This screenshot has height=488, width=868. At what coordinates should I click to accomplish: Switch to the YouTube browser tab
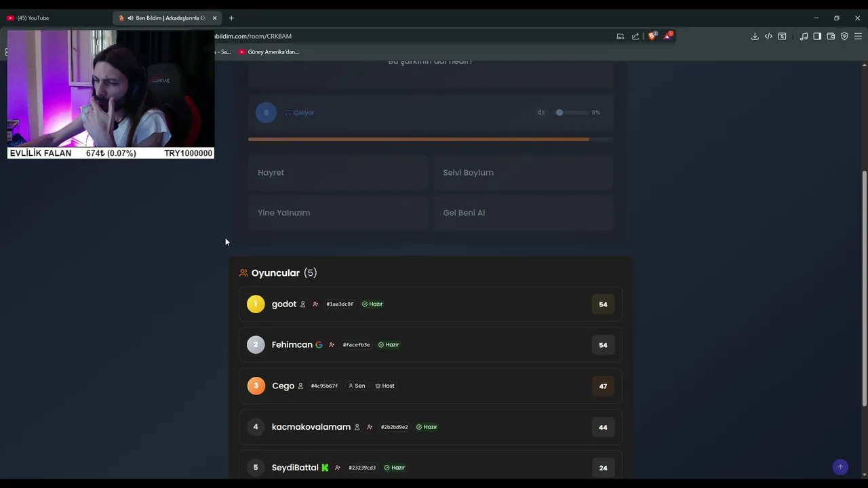(x=56, y=18)
